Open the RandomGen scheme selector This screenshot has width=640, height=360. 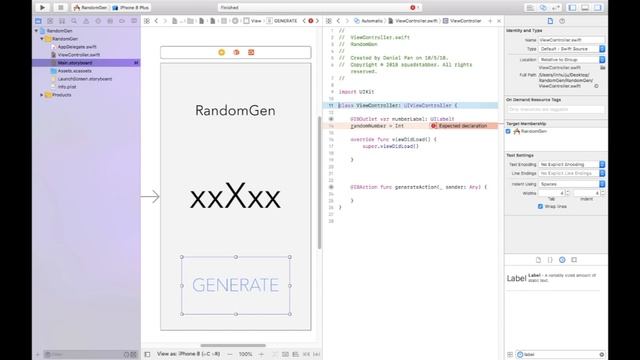click(x=91, y=8)
